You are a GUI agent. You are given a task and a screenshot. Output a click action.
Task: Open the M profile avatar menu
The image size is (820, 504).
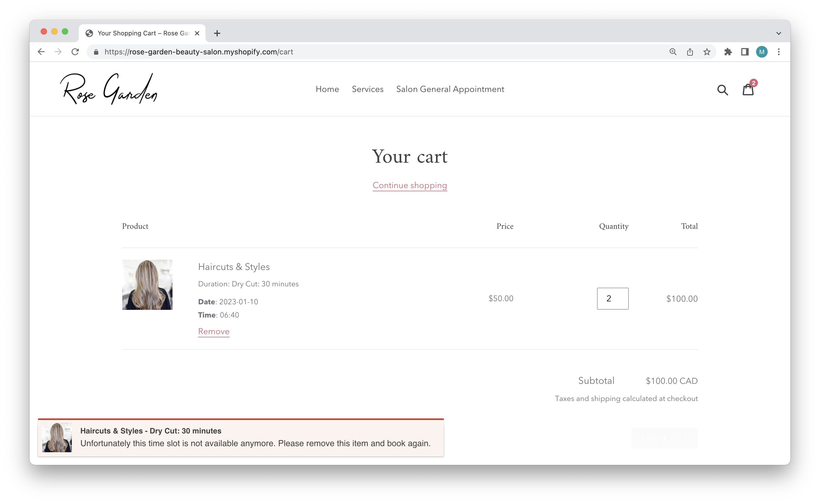point(762,52)
